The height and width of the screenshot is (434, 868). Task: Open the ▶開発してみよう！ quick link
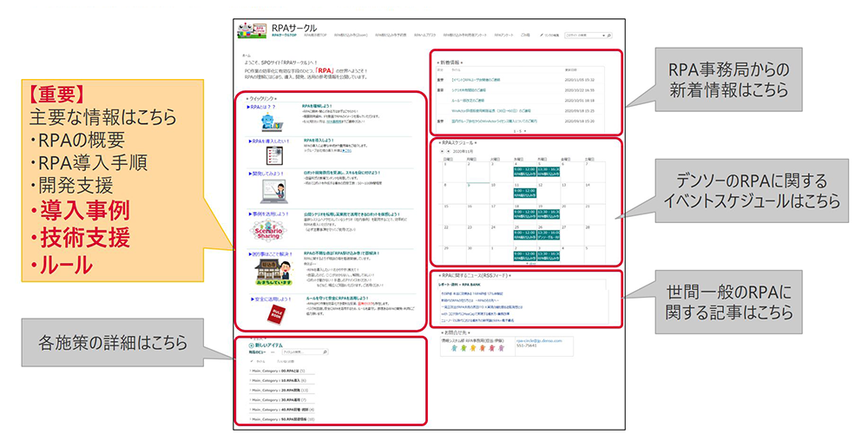pos(265,173)
